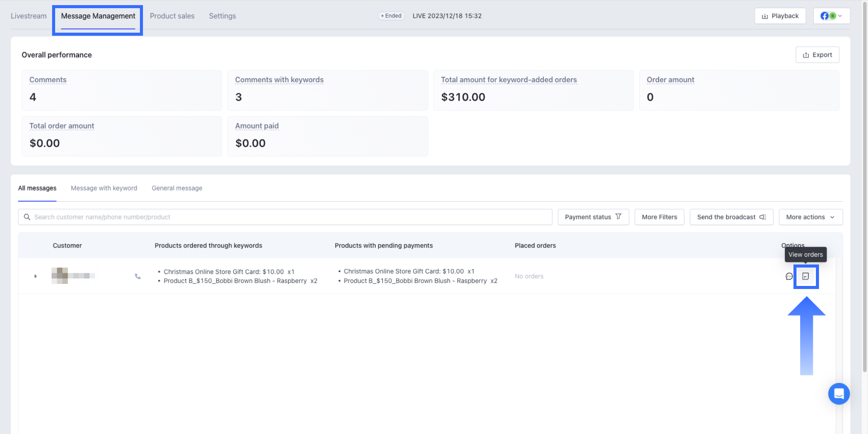Screen dimensions: 868x434
Task: Click the search magnifier icon
Action: tap(27, 217)
